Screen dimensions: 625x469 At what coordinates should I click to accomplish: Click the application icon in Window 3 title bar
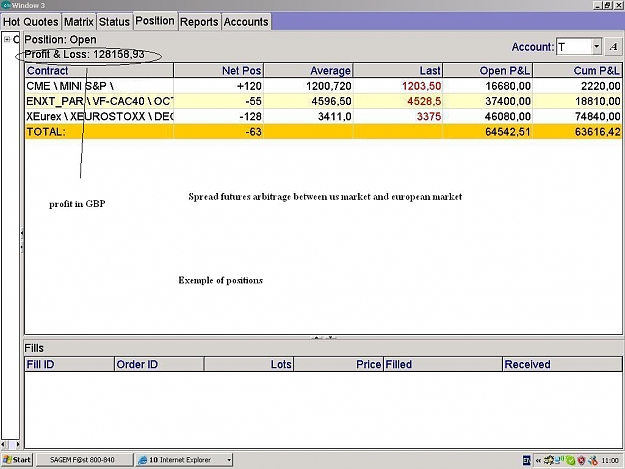(6, 5)
